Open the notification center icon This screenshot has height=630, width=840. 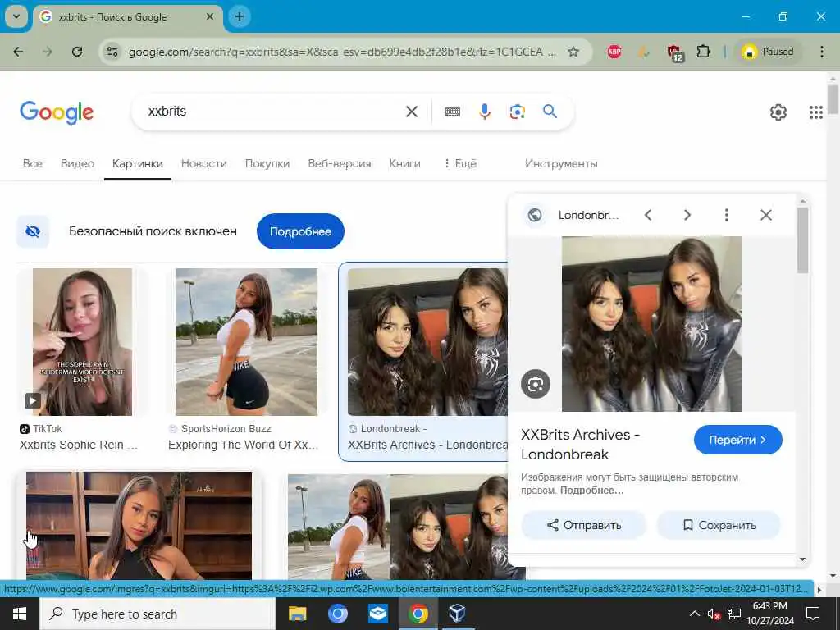point(813,614)
